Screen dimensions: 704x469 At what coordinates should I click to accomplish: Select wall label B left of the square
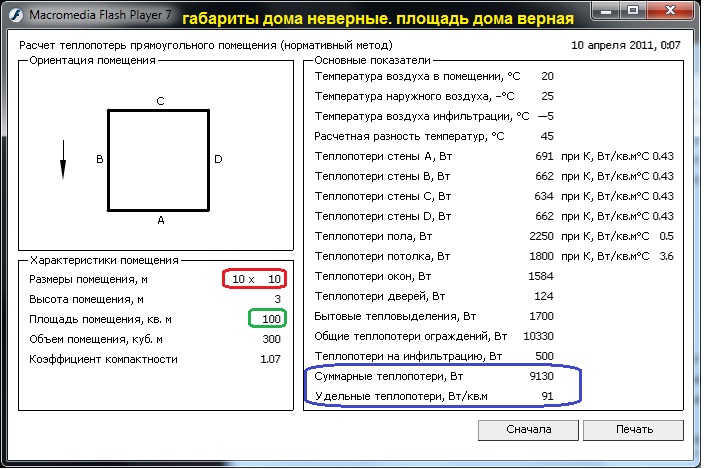coord(99,159)
